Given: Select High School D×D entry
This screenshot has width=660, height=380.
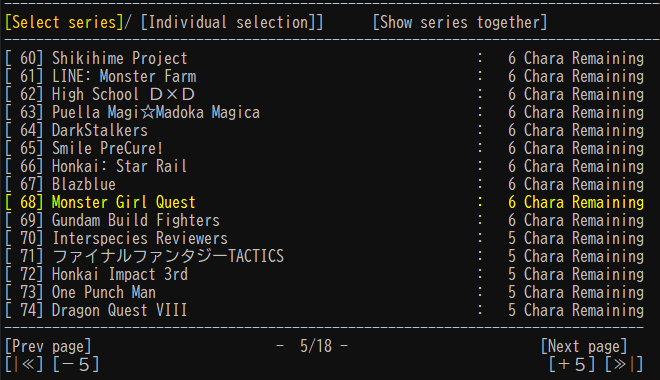Looking at the screenshot, I should (324, 94).
